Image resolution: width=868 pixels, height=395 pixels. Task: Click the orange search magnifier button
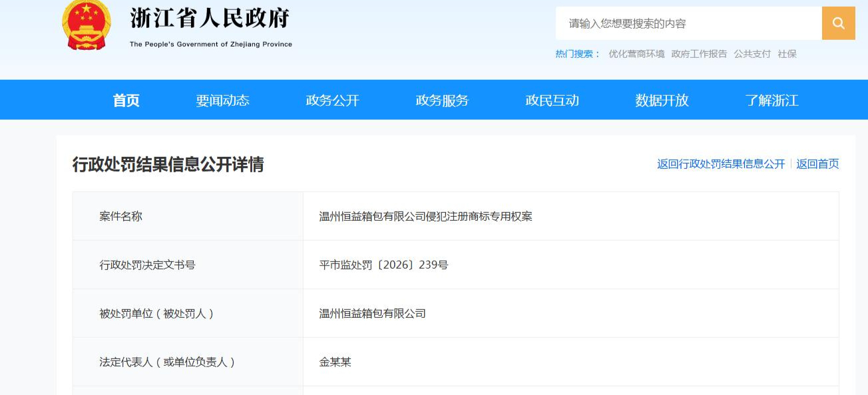(x=838, y=23)
